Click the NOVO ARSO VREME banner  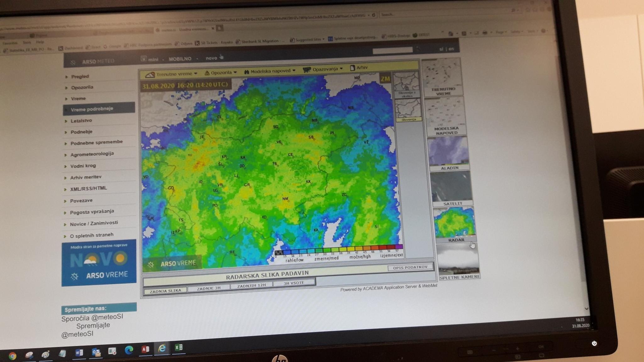(99, 263)
